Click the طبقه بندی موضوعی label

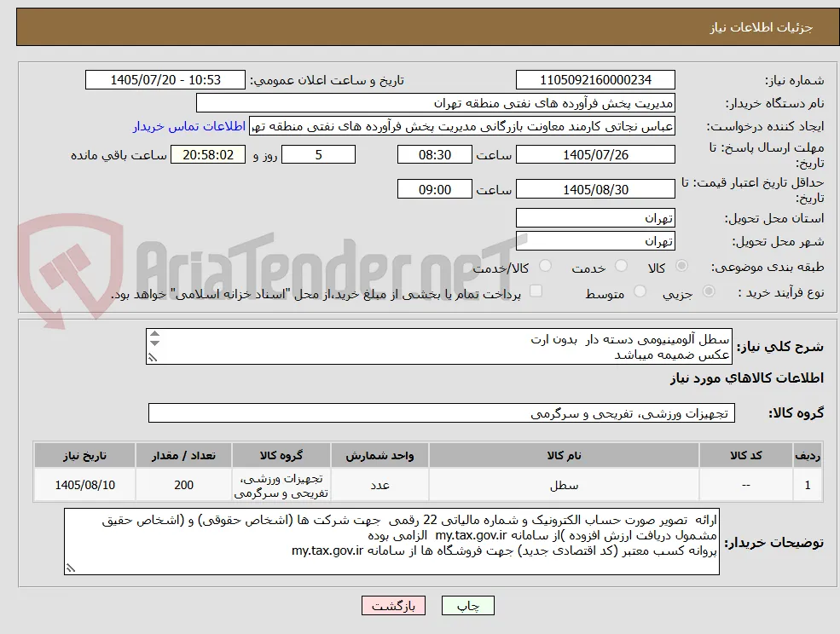coord(768,267)
